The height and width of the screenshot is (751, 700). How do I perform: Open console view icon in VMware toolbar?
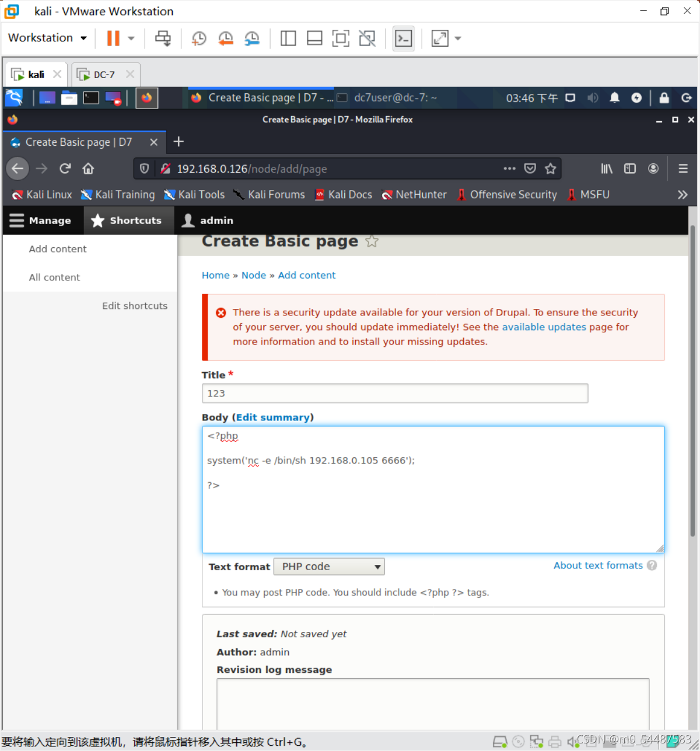tap(404, 38)
